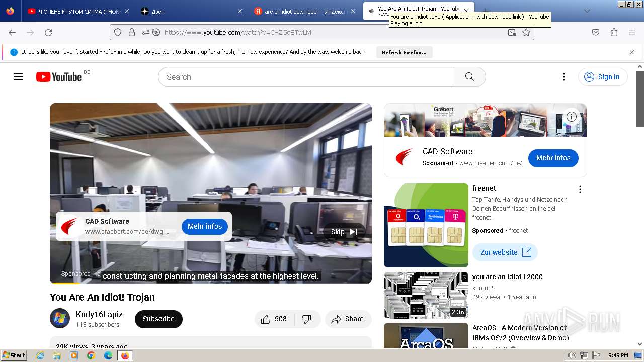Click Zur website freenet button
This screenshot has width=644, height=362.
pos(505,252)
